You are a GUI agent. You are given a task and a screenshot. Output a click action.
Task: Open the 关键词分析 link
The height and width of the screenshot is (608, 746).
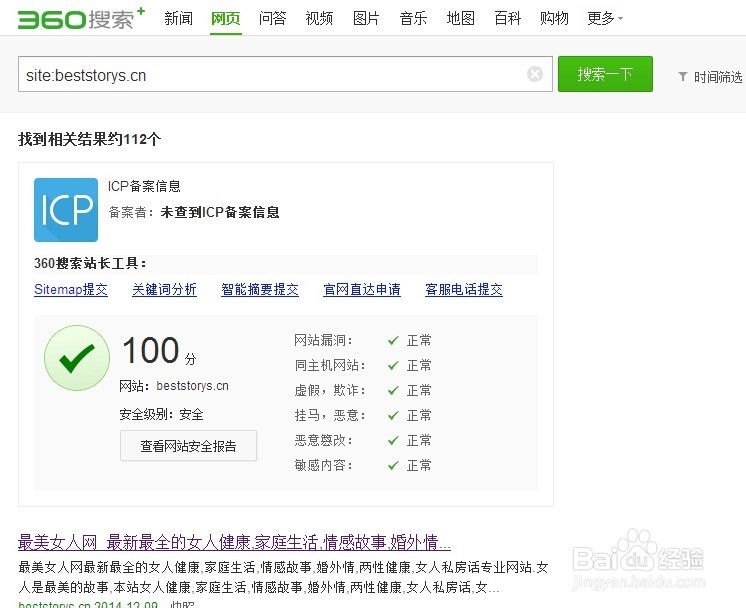click(x=164, y=289)
